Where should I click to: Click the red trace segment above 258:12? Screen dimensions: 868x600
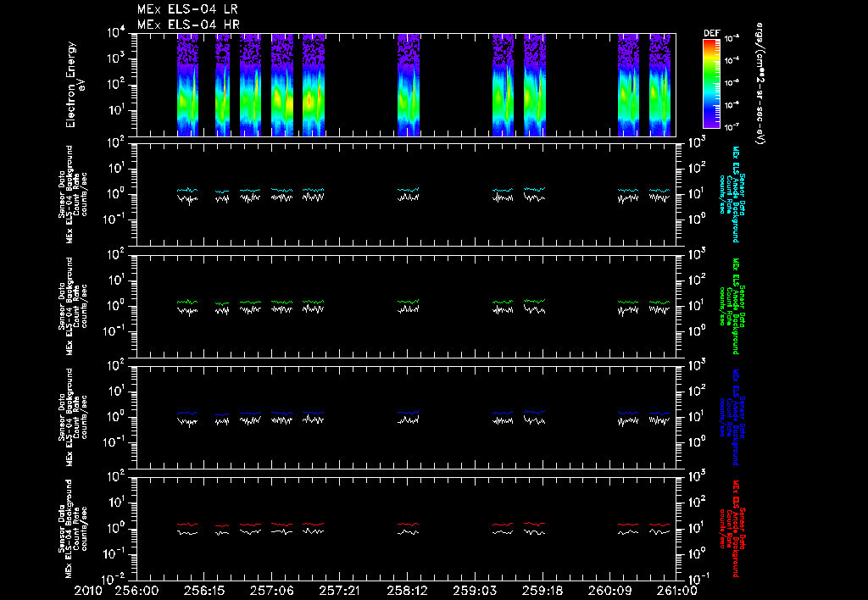point(409,524)
